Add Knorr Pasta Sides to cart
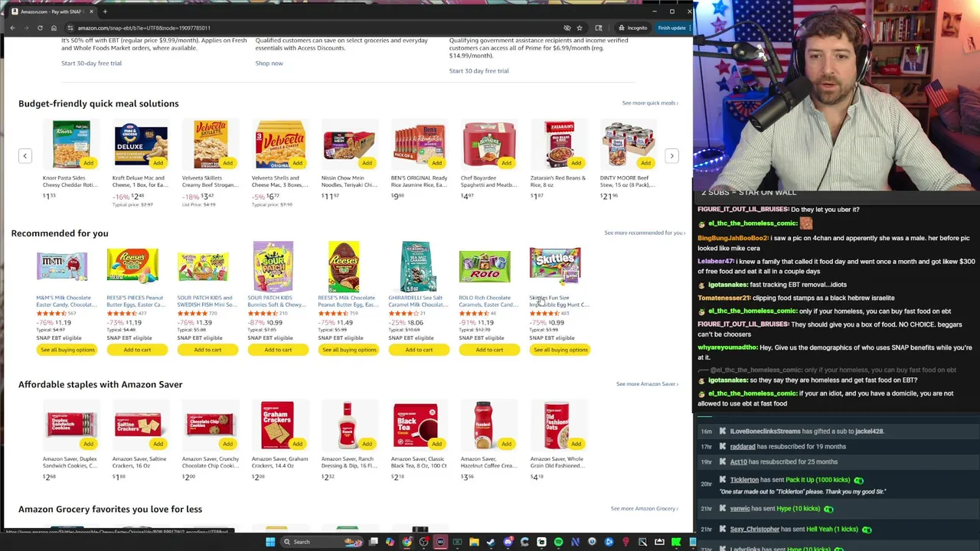The height and width of the screenshot is (551, 980). (89, 163)
